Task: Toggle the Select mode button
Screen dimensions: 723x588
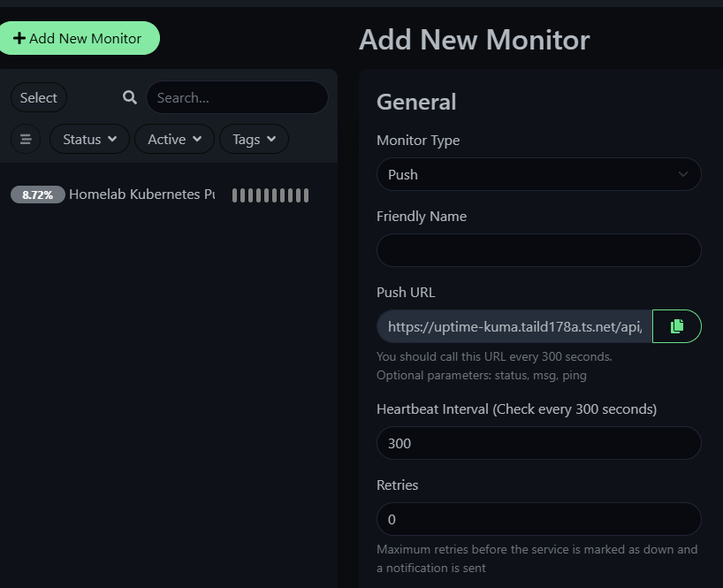Action: coord(38,97)
